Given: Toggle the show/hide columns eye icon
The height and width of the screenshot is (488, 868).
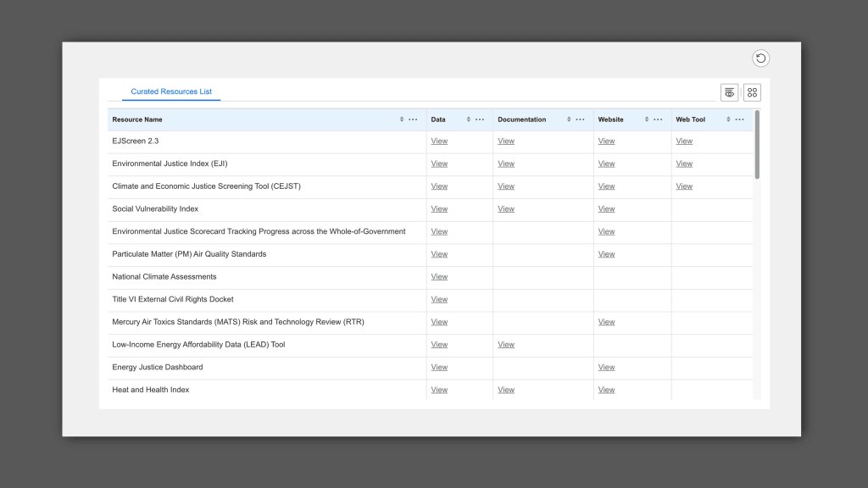Looking at the screenshot, I should pos(729,92).
